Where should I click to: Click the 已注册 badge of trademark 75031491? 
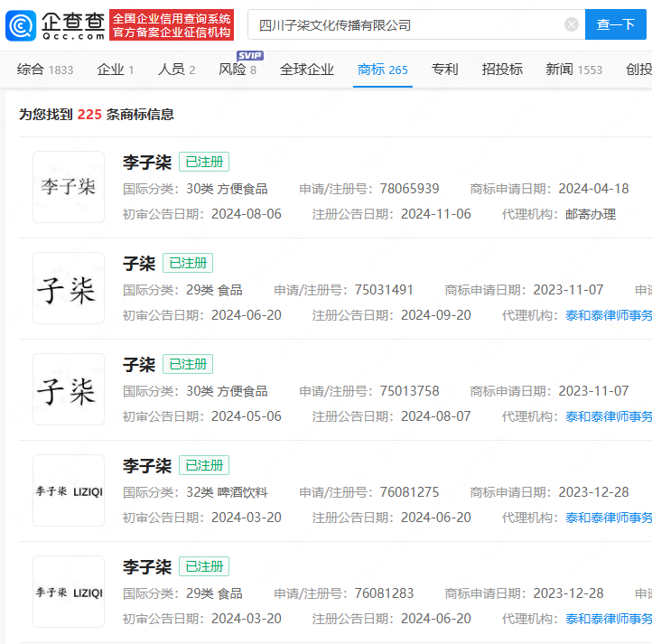coord(188,263)
